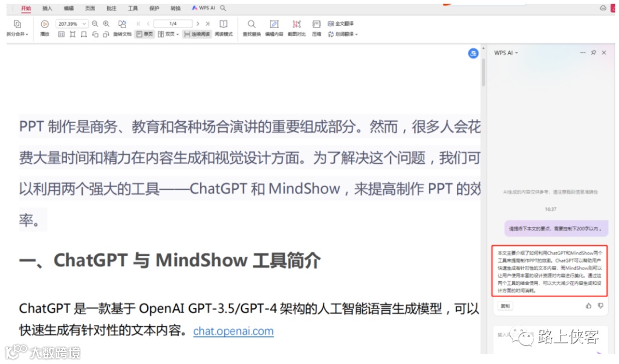Switch to the 页面 tab
Image resolution: width=619 pixels, height=364 pixels.
(90, 8)
